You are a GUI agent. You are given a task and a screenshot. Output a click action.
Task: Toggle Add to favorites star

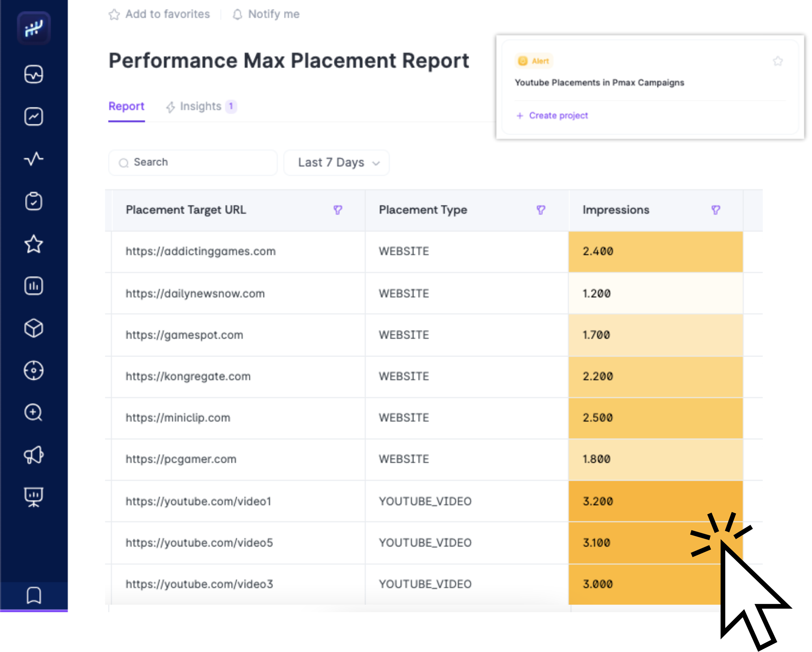[114, 15]
